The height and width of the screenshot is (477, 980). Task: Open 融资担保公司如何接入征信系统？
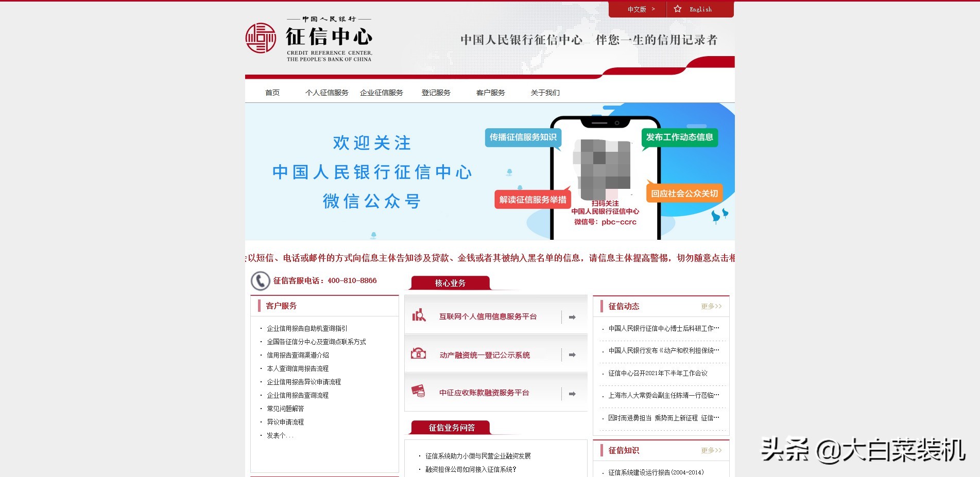click(471, 469)
